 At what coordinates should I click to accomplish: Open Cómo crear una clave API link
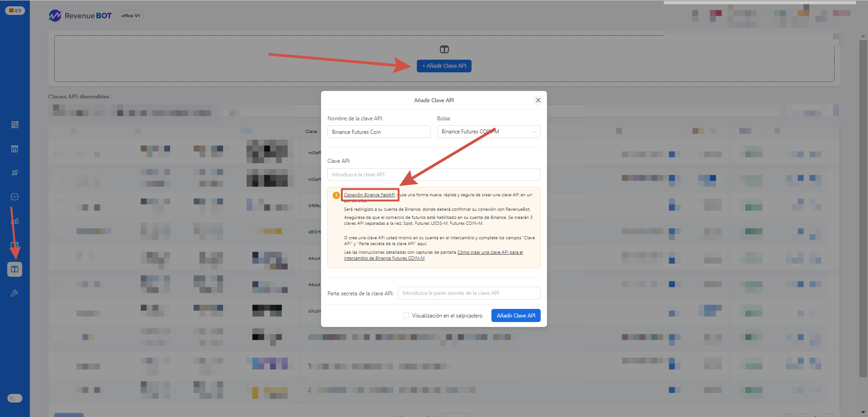pyautogui.click(x=434, y=255)
